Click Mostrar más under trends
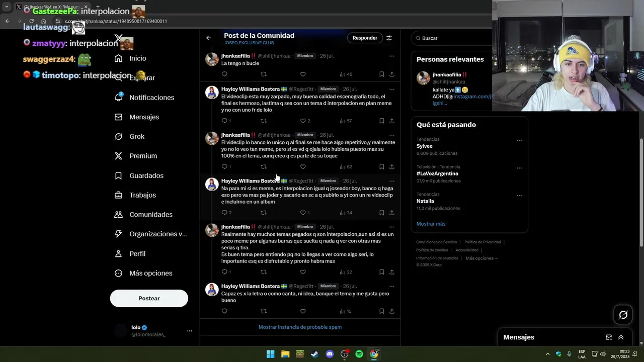Viewport: 644px width, 362px height. point(431,224)
